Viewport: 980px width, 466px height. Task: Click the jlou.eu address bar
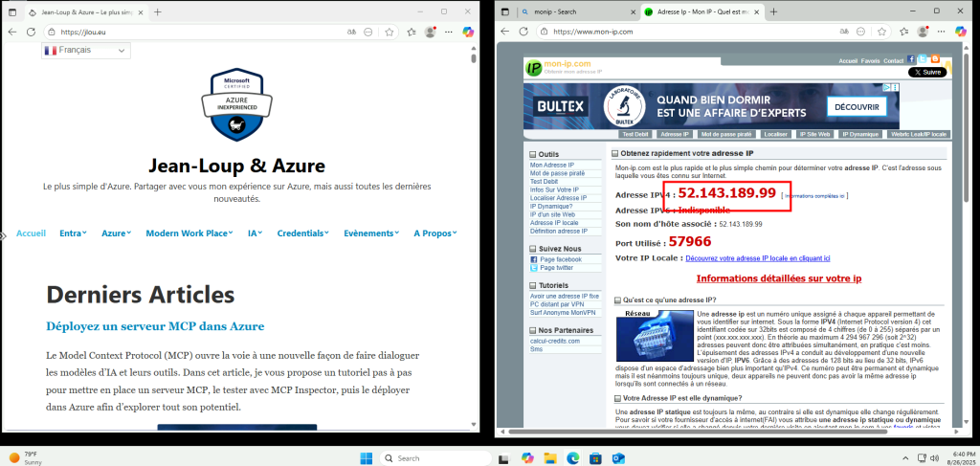[x=200, y=32]
